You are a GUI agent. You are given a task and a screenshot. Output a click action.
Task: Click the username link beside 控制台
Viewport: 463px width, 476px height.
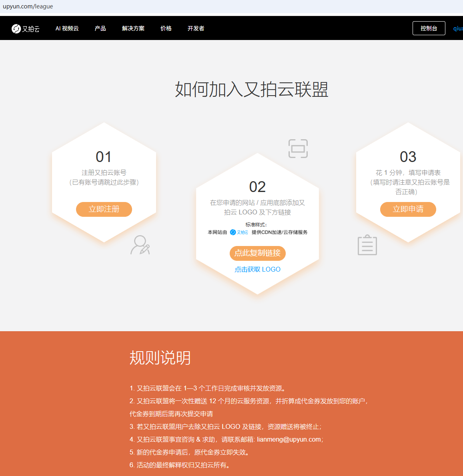tap(458, 28)
